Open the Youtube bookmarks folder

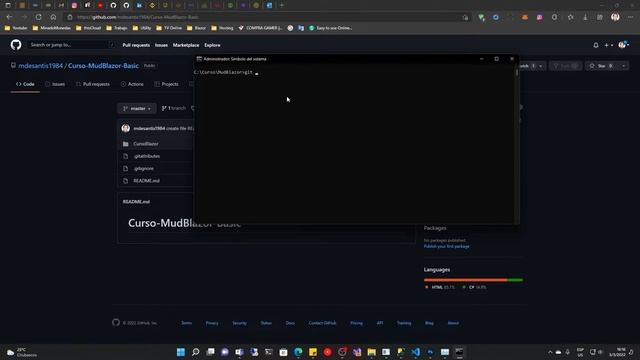pos(16,28)
